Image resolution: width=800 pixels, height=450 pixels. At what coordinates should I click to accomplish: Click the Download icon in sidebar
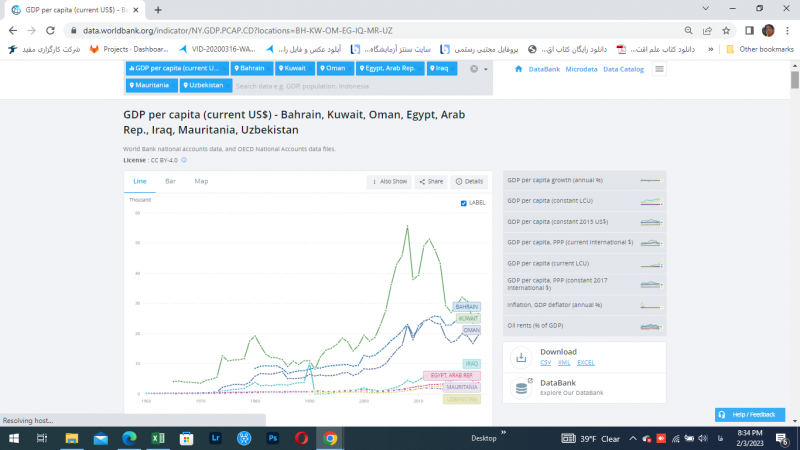point(521,358)
